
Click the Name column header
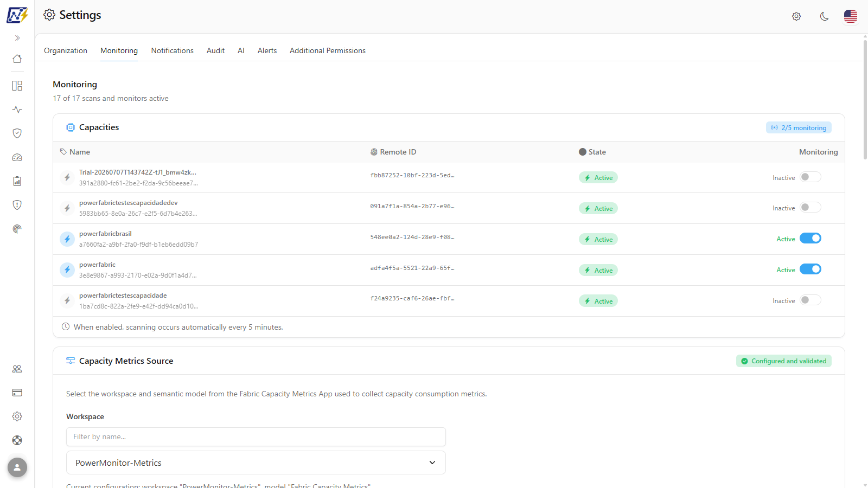(x=75, y=152)
